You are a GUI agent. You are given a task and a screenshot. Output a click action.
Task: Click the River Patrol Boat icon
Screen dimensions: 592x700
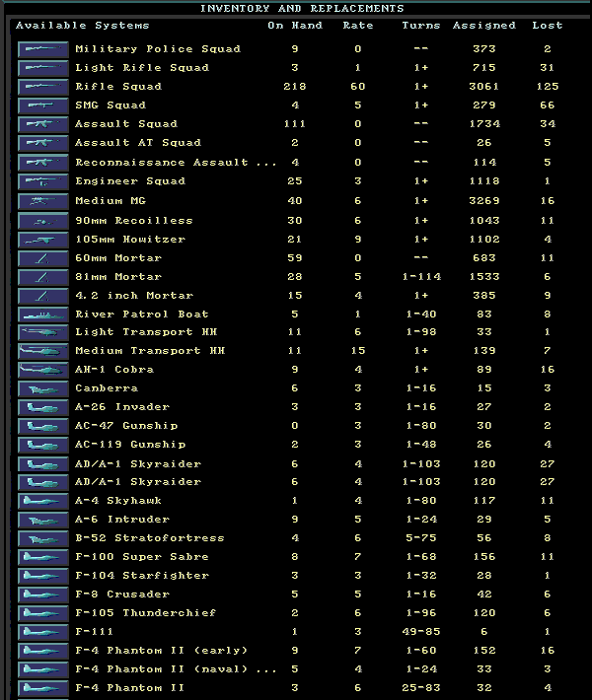click(43, 315)
